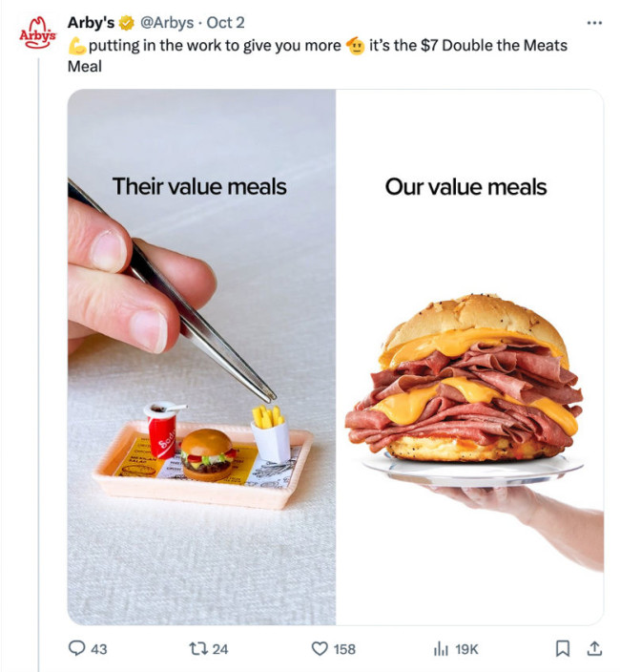Click the Oct 2 timestamp
Screen dimensions: 620x672
point(226,23)
